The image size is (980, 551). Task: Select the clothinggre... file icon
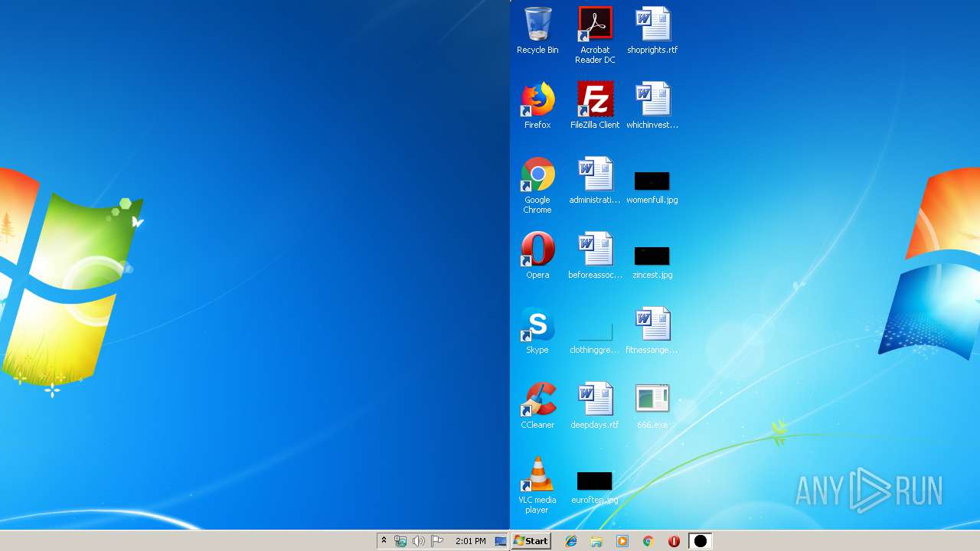(595, 338)
